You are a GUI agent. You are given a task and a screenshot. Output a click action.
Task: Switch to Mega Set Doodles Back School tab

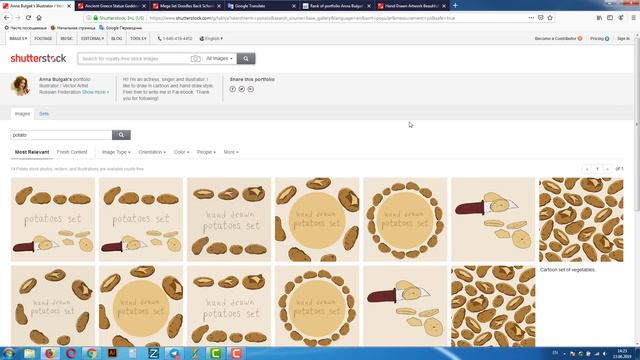pyautogui.click(x=187, y=6)
